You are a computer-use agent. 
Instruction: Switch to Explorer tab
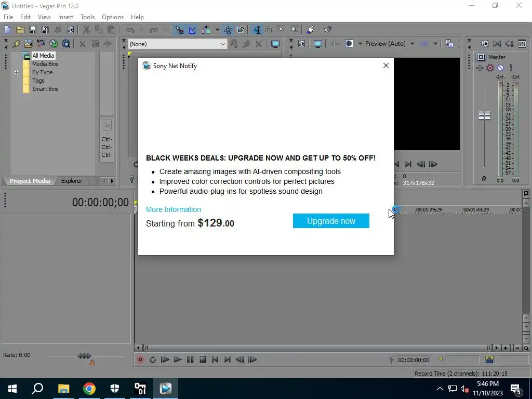(72, 181)
